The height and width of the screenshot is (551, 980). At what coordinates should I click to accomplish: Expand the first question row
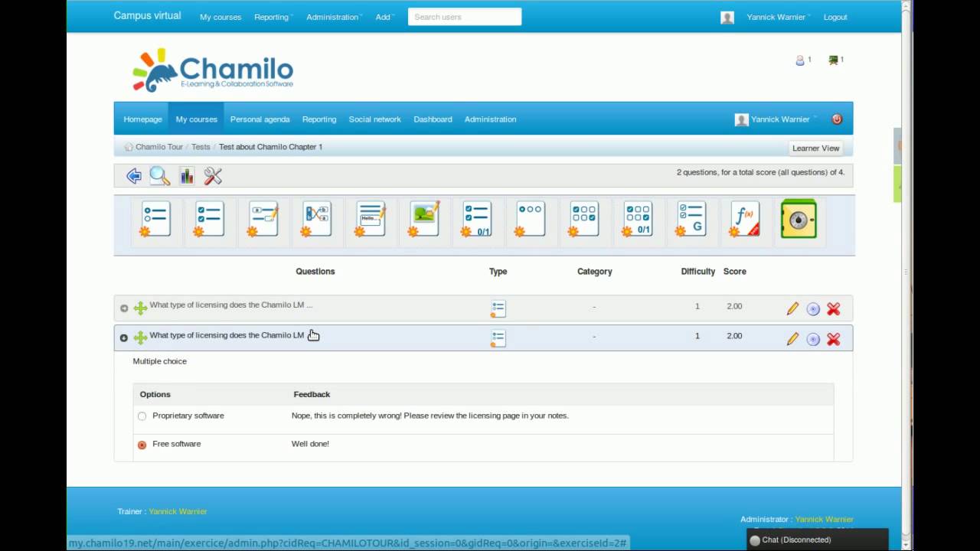[124, 308]
